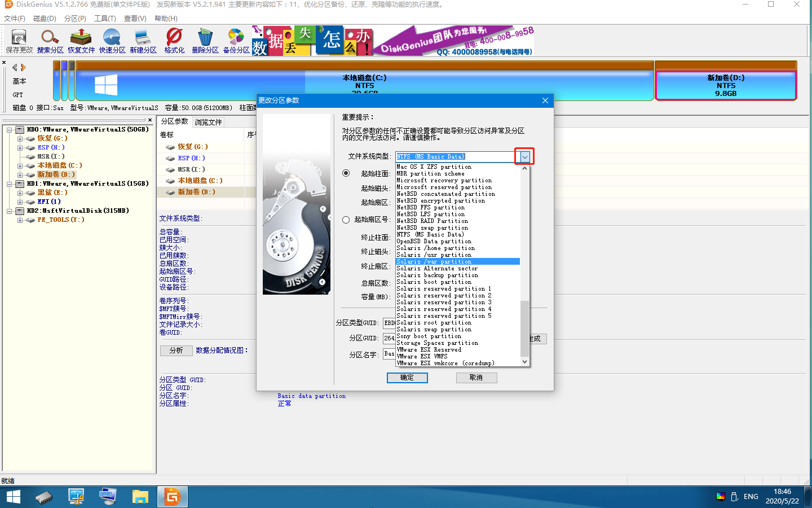Open the 文件(F) menu
Image resolution: width=812 pixels, height=508 pixels.
click(x=15, y=18)
